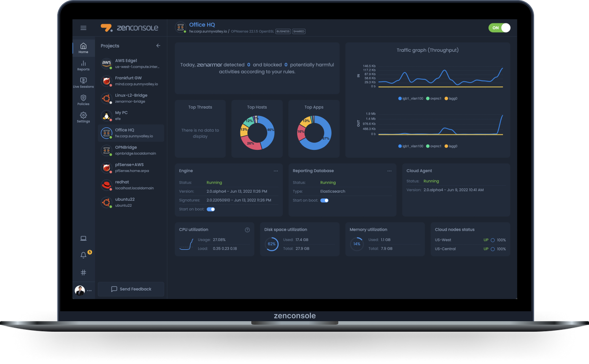Go to Home in the sidebar

click(x=83, y=48)
